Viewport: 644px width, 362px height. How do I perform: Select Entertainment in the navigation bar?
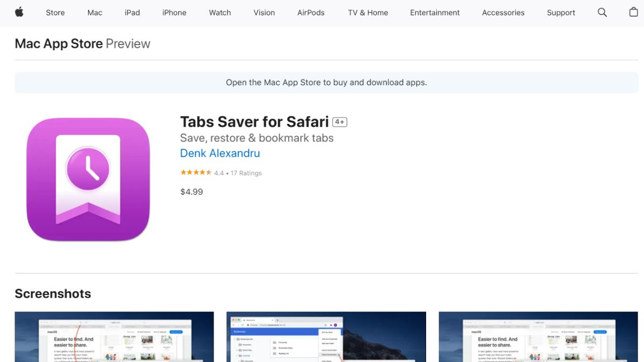tap(435, 12)
